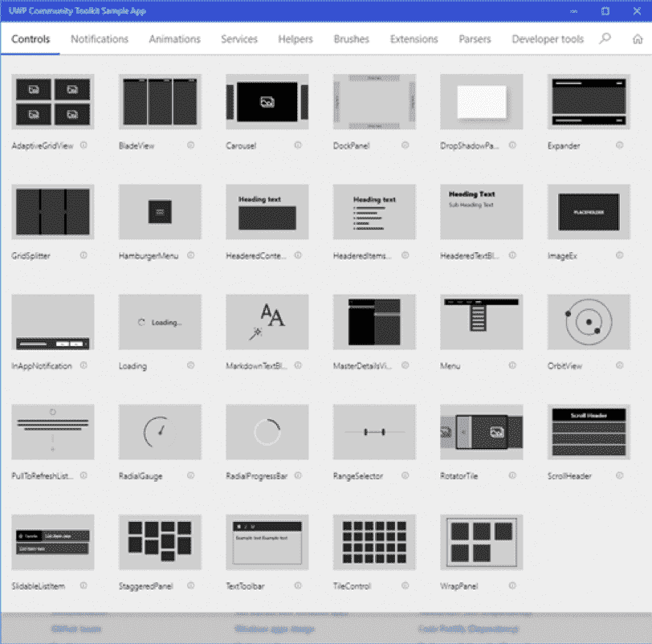
Task: Open the StaggeredPanel thumbnail
Action: tap(160, 542)
